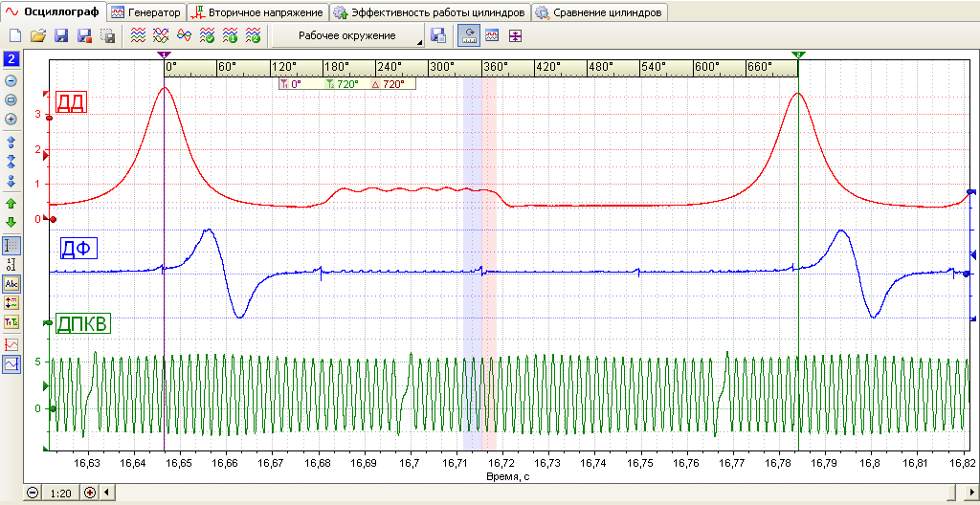Click the purple marker 1 flag on the ruler
This screenshot has width=980, height=505.
[165, 55]
